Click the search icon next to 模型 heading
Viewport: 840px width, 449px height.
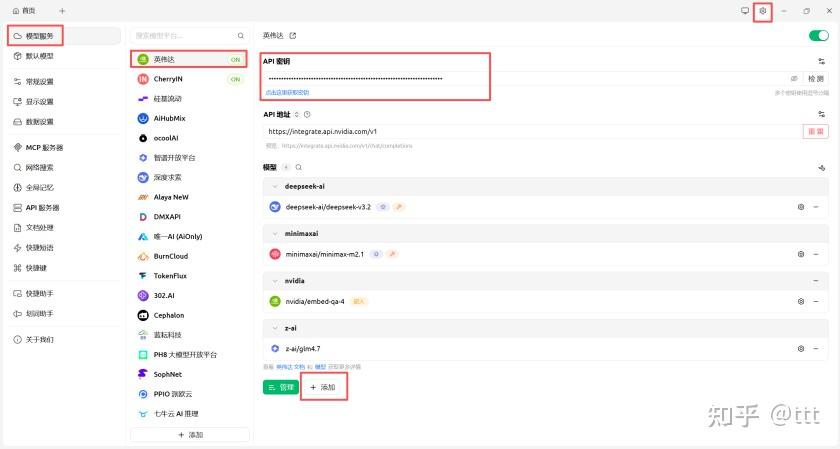(x=298, y=167)
